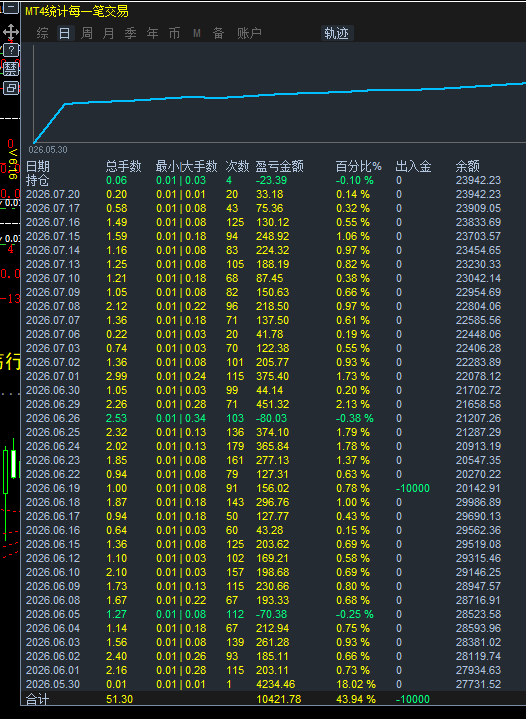The width and height of the screenshot is (526, 719).
Task: Switch to the 月 monthly tab
Action: [x=109, y=33]
